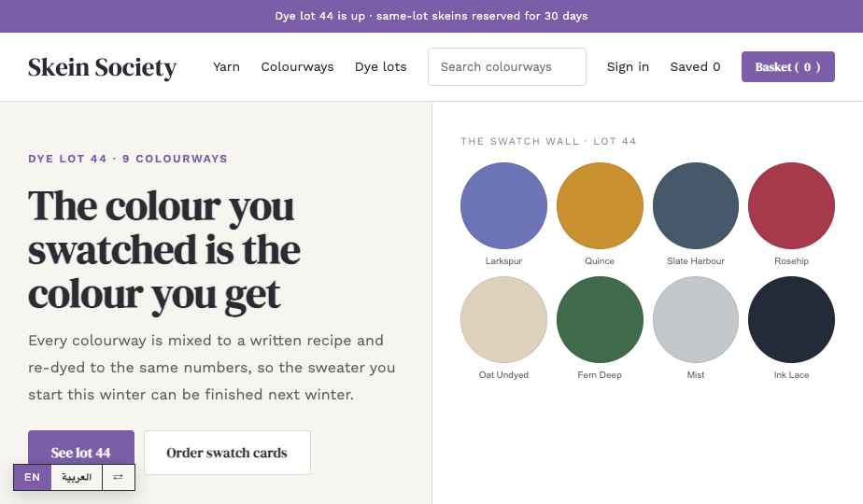Screen dimensions: 863x504
Task: Choose the Fern Deep green swatch
Action: click(x=600, y=319)
